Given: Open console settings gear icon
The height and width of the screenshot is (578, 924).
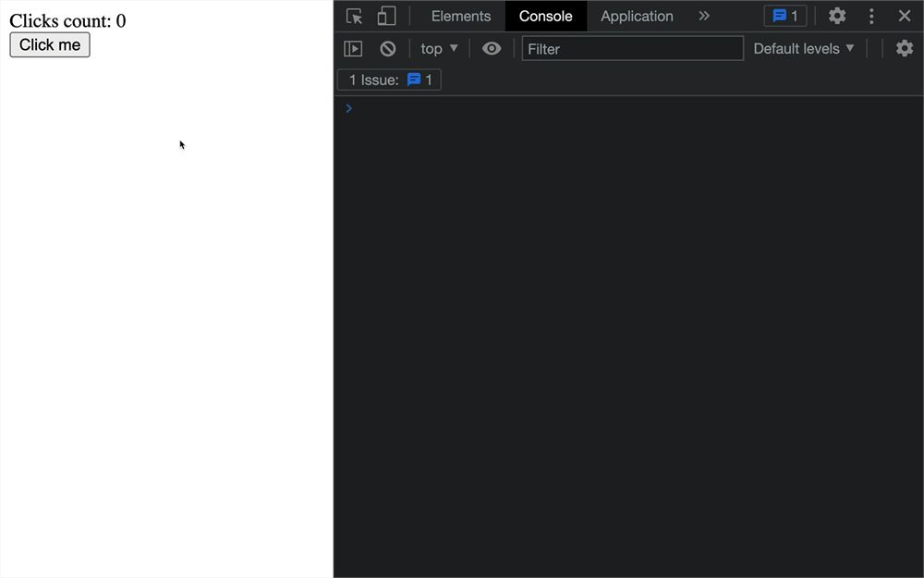Looking at the screenshot, I should (x=904, y=48).
